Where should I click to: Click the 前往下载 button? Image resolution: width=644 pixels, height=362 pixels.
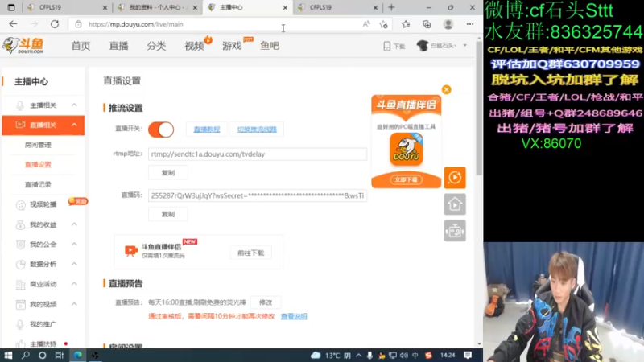(250, 253)
